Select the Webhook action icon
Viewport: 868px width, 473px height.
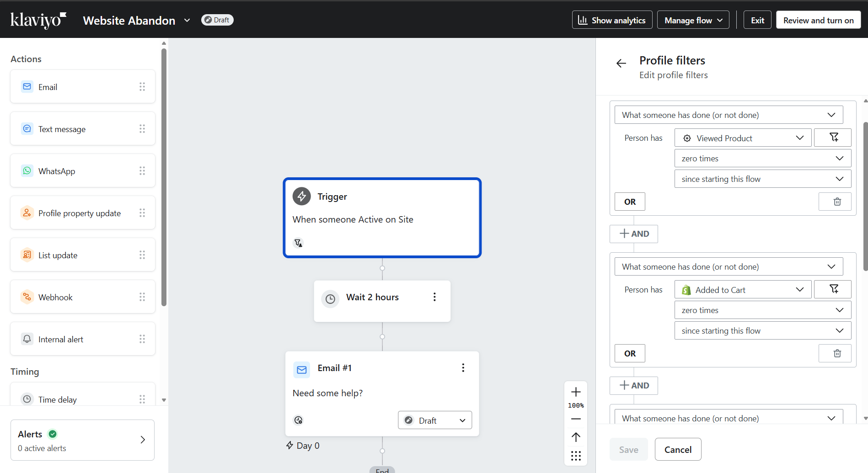tap(27, 297)
